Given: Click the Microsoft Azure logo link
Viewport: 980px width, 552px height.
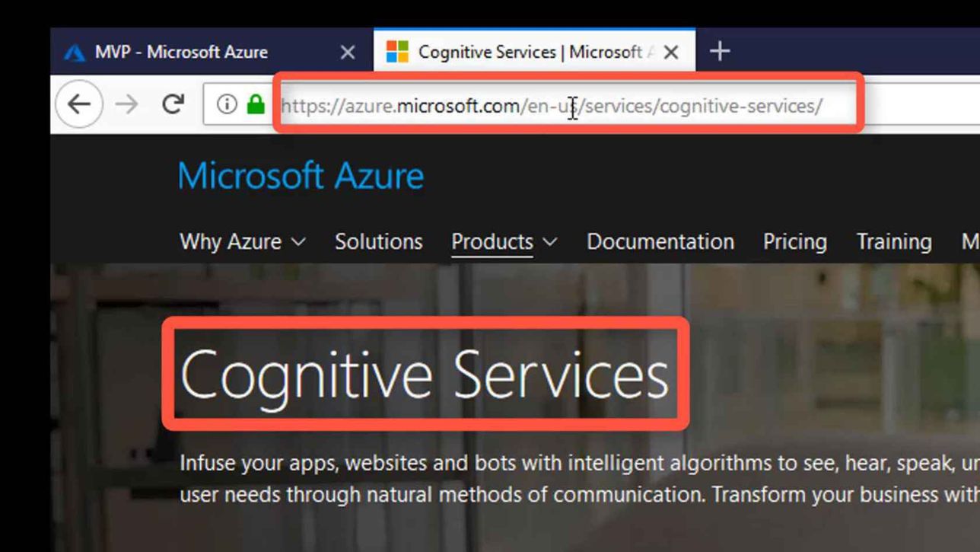Looking at the screenshot, I should [301, 176].
